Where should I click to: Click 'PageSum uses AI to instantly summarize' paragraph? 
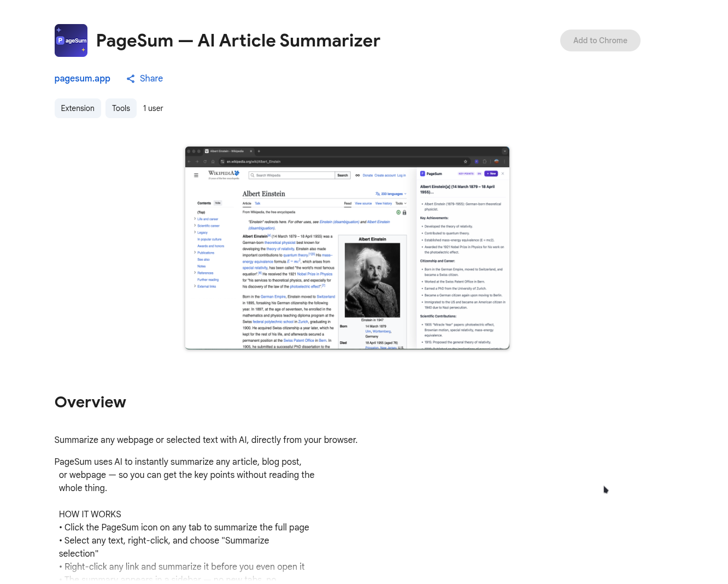click(185, 475)
